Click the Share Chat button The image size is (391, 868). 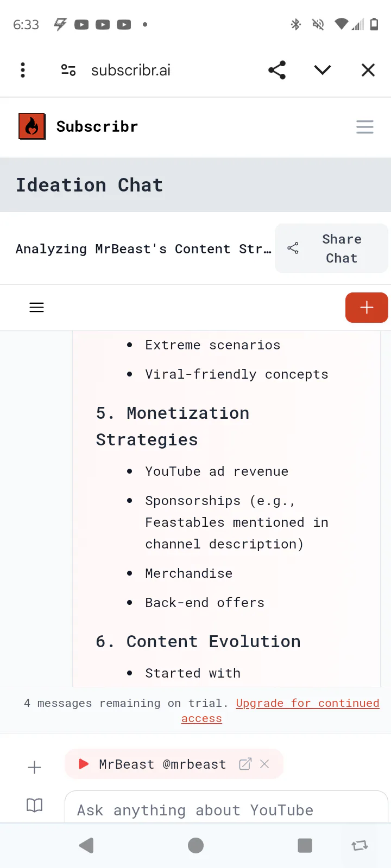tap(331, 248)
